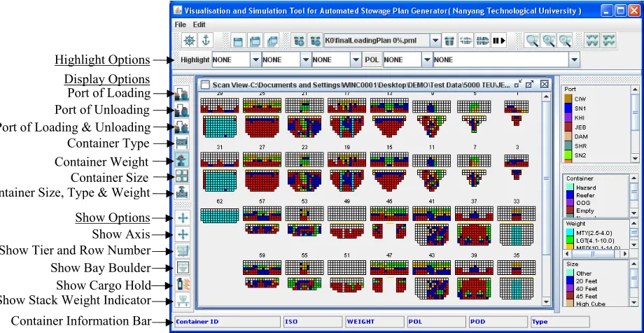
Task: Select the Container Type display icon
Action: tap(181, 143)
